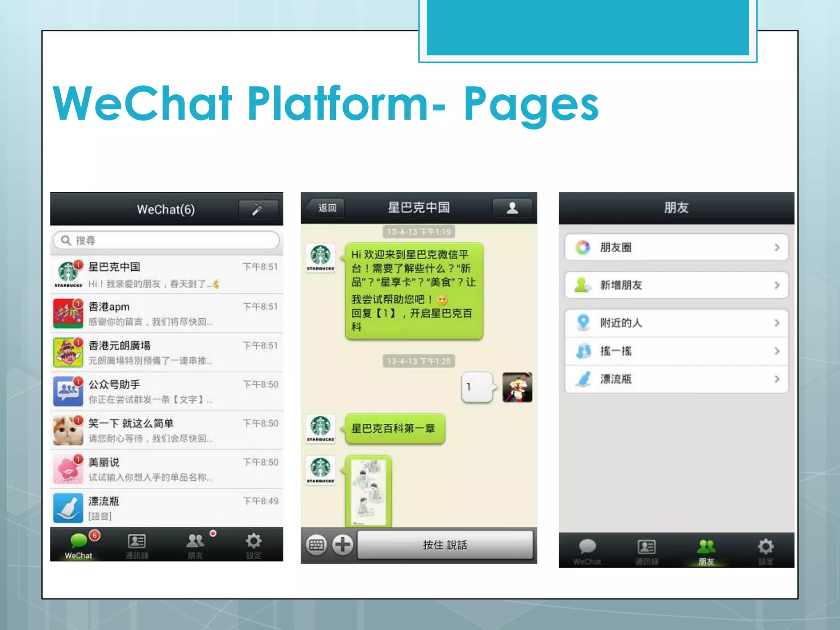Viewport: 840px width, 630px height.
Task: Open the 公众号助手 conversation
Action: click(x=167, y=391)
